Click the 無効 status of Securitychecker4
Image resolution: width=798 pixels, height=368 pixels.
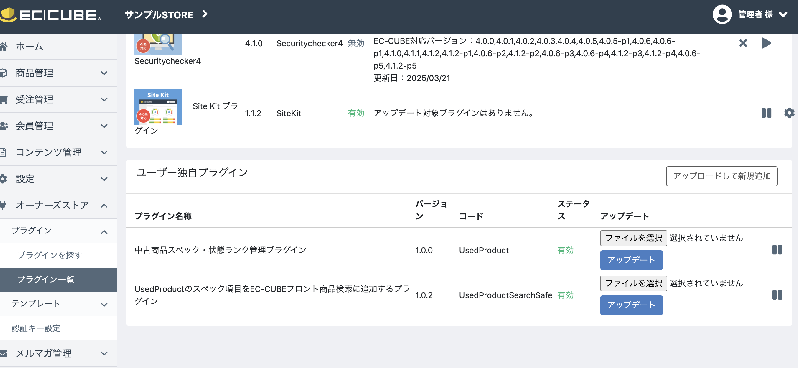[x=356, y=43]
